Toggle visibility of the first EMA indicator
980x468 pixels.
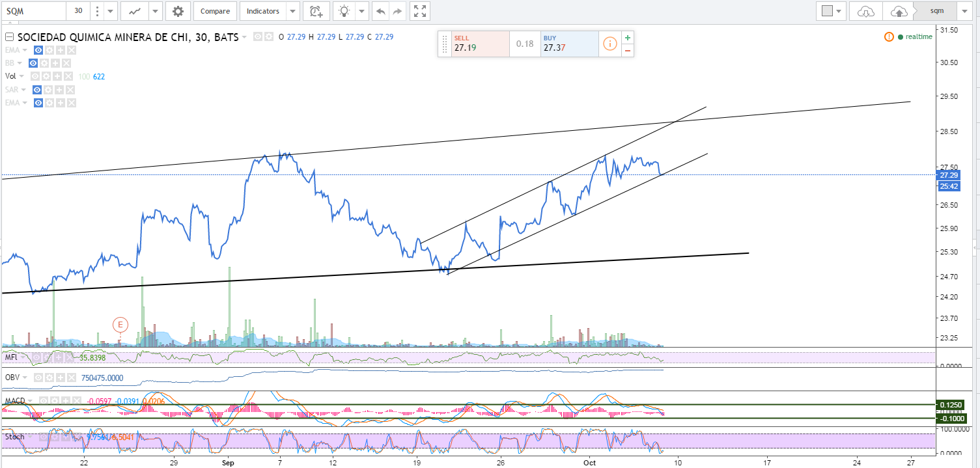tap(38, 50)
